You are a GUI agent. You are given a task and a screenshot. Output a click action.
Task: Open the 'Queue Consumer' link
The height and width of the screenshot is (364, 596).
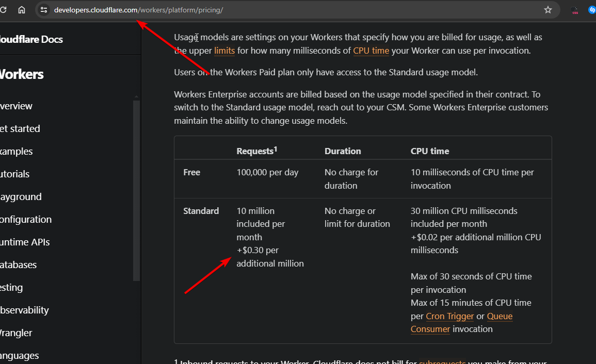tap(461, 323)
